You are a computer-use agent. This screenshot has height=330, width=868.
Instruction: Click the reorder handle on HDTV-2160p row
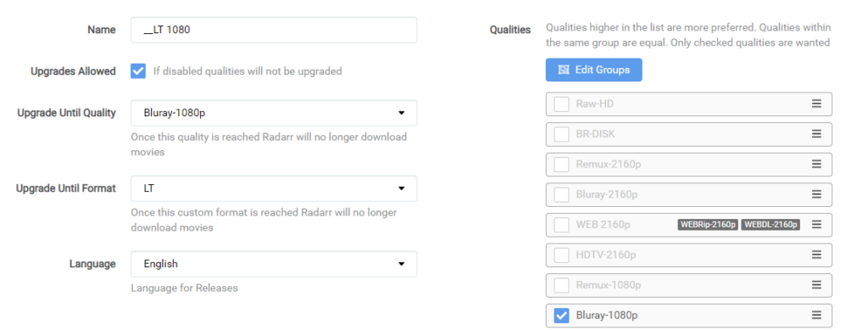[x=816, y=254]
